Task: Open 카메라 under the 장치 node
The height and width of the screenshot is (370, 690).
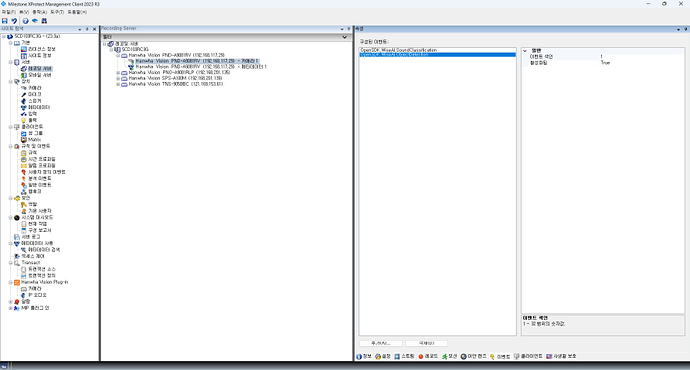Action: pos(35,88)
